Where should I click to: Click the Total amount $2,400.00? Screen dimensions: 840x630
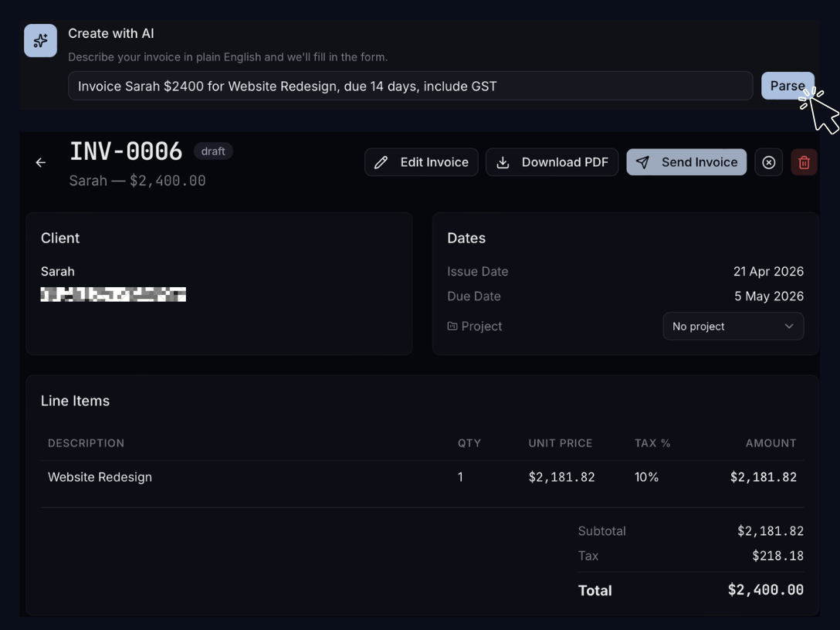pyautogui.click(x=766, y=590)
